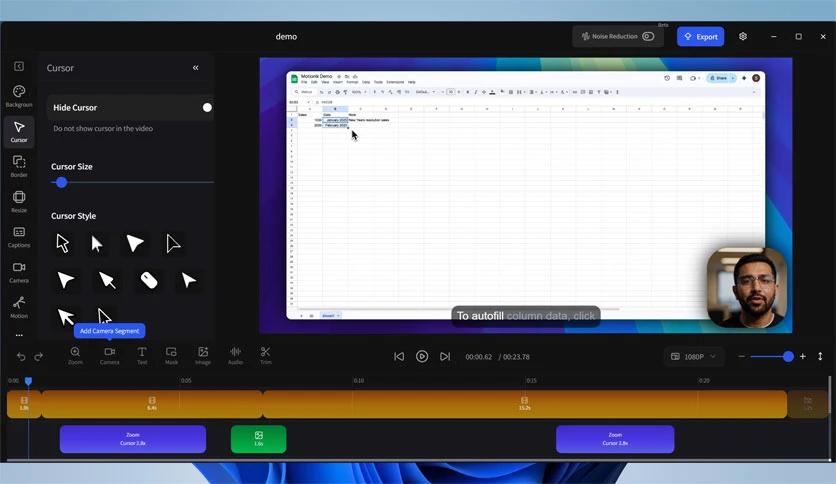Add a Mask from timeline toolbar

pos(171,356)
